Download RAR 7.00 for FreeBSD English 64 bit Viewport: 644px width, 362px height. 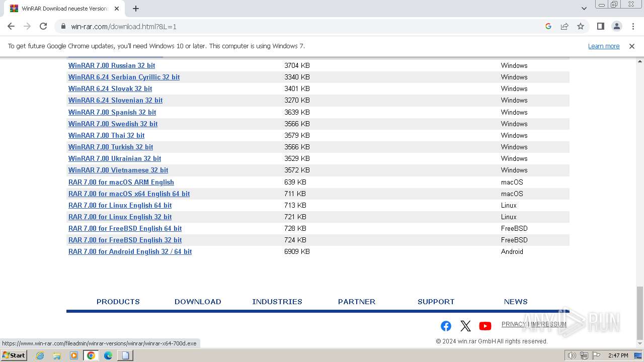[x=125, y=228]
